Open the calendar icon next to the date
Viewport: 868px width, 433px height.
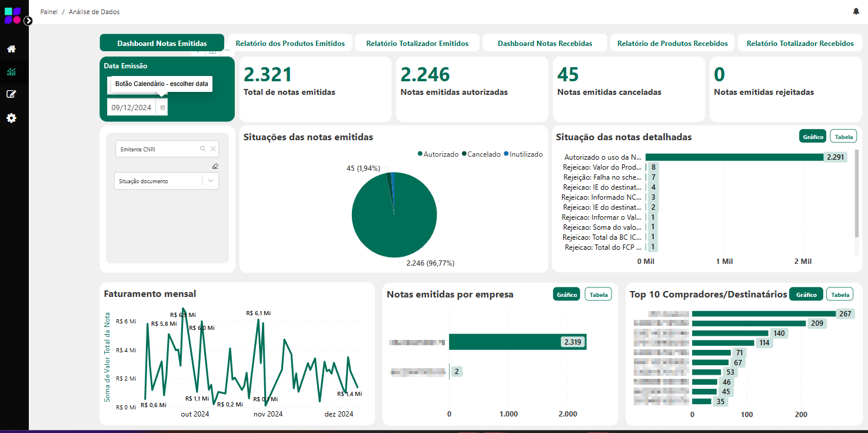(x=162, y=107)
